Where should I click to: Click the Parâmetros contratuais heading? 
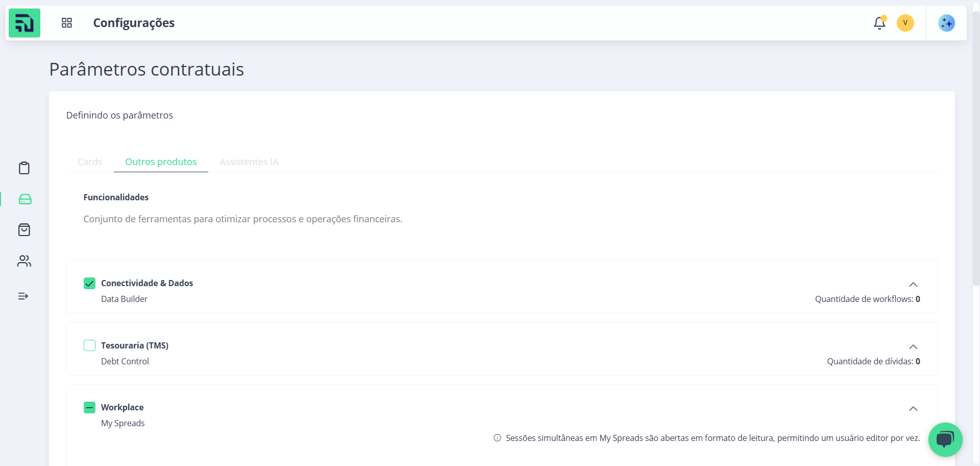tap(146, 69)
